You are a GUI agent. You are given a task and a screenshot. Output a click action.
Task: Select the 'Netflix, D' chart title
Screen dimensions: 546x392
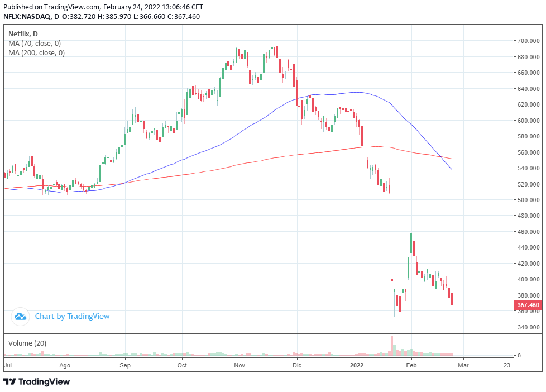pyautogui.click(x=23, y=34)
